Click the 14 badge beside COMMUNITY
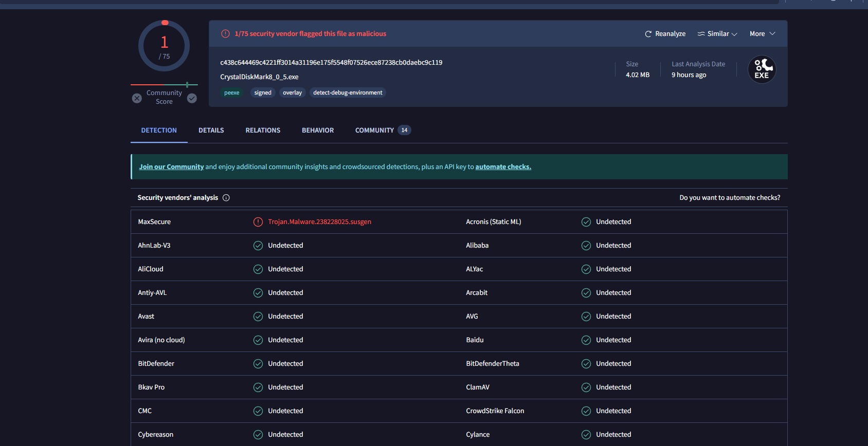Viewport: 868px width, 446px height. pyautogui.click(x=404, y=131)
